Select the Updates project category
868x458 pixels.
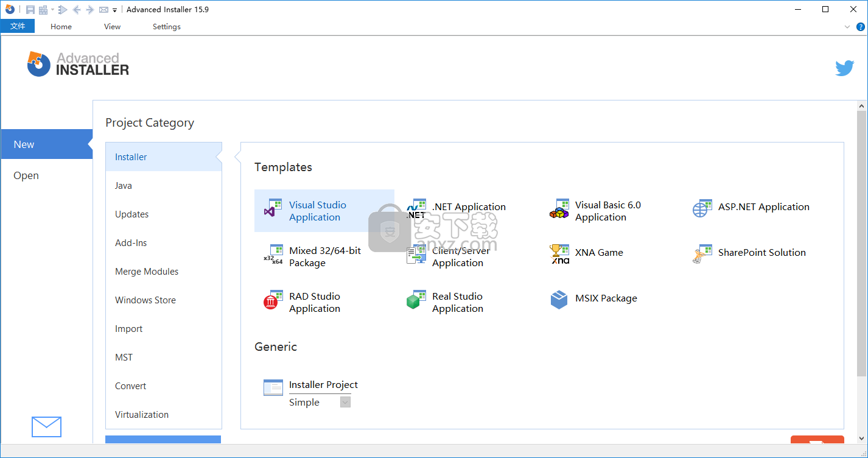pos(164,214)
